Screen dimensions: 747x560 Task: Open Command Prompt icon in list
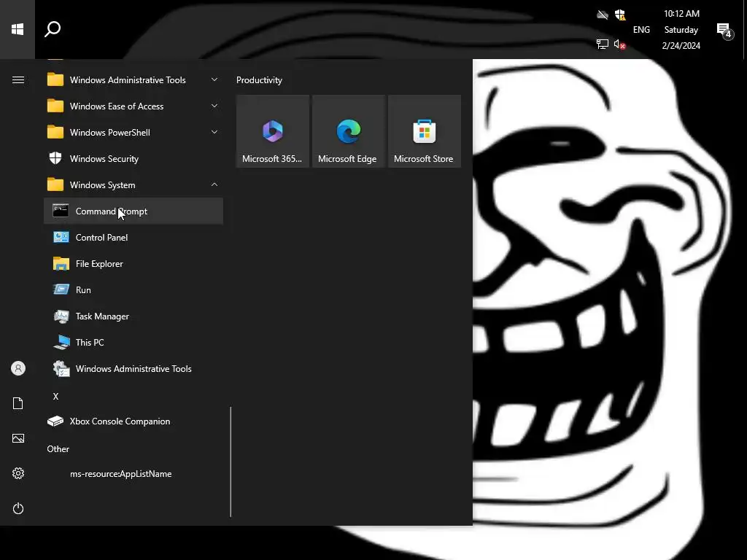pos(61,211)
